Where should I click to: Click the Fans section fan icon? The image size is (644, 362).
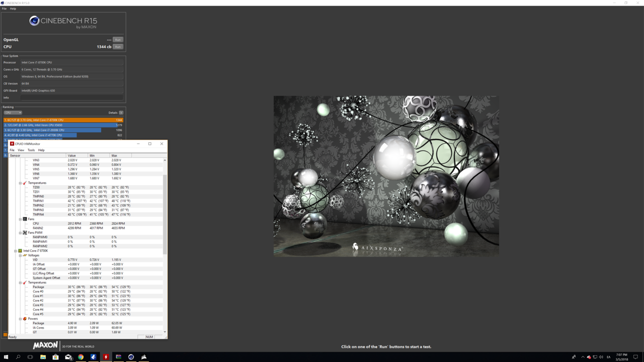point(25,219)
